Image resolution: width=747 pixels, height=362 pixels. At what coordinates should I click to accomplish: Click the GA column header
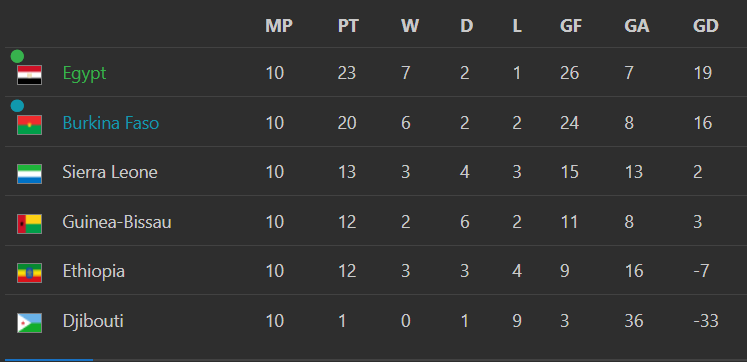pos(636,26)
